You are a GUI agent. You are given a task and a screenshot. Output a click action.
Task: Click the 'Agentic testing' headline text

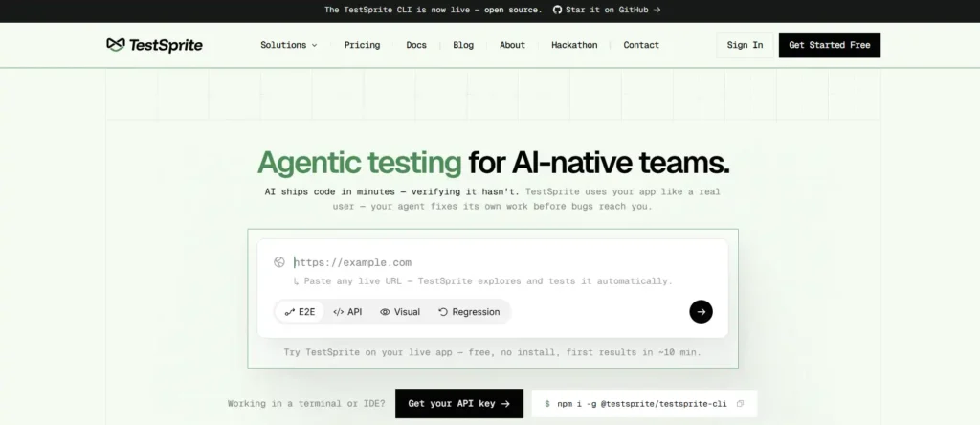click(360, 163)
